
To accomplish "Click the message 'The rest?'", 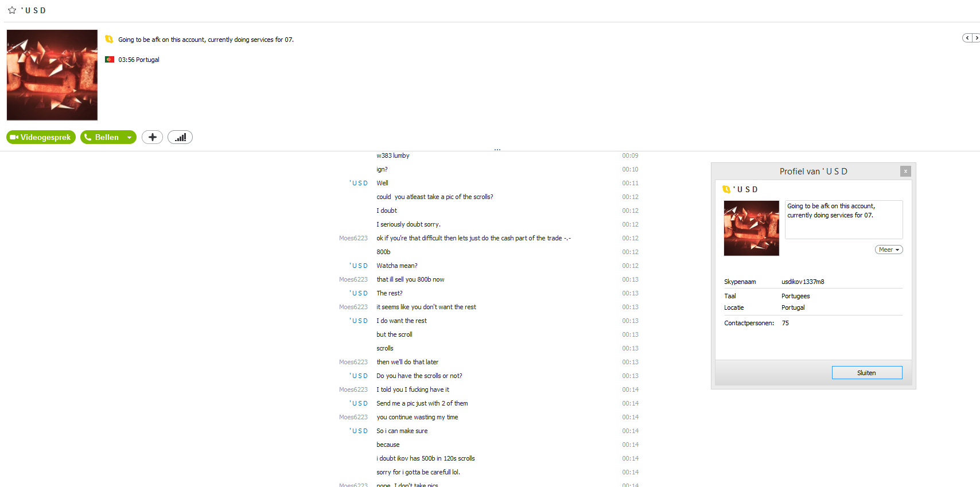I will pyautogui.click(x=390, y=293).
